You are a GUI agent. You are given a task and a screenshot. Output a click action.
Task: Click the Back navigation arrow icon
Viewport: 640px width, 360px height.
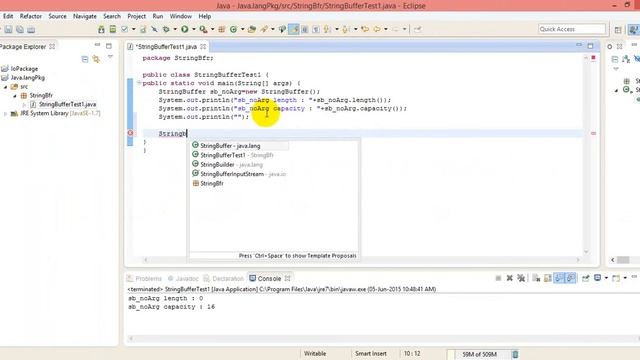(377, 29)
